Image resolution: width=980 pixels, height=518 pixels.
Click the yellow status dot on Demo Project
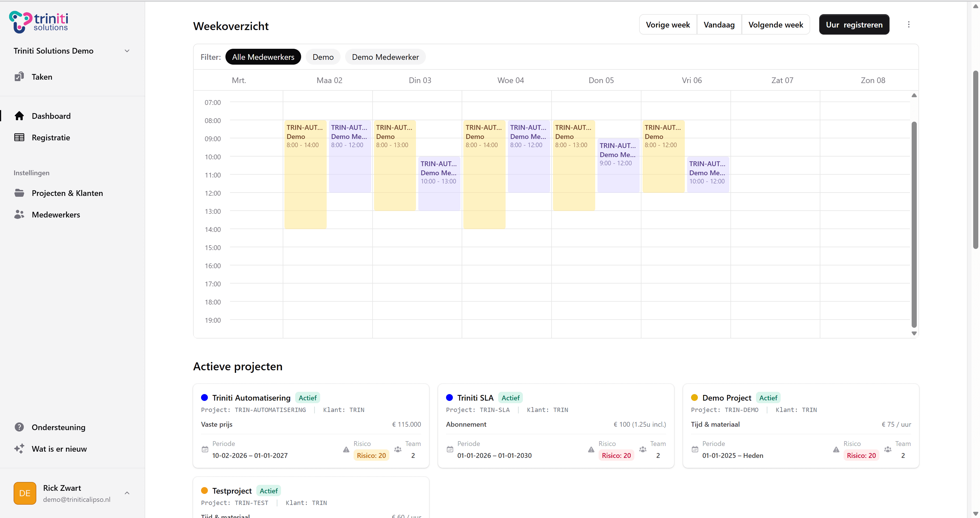click(x=695, y=398)
